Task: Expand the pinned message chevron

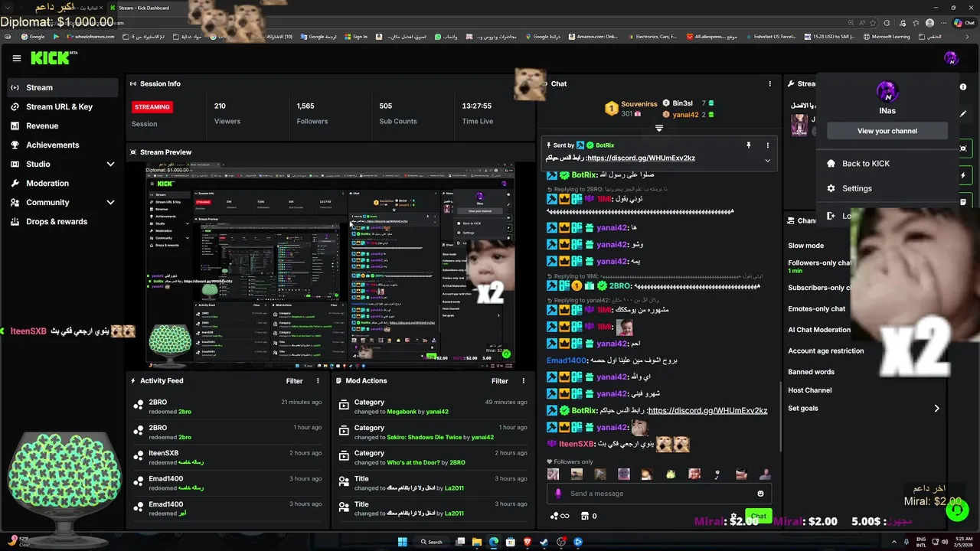Action: coord(767,160)
